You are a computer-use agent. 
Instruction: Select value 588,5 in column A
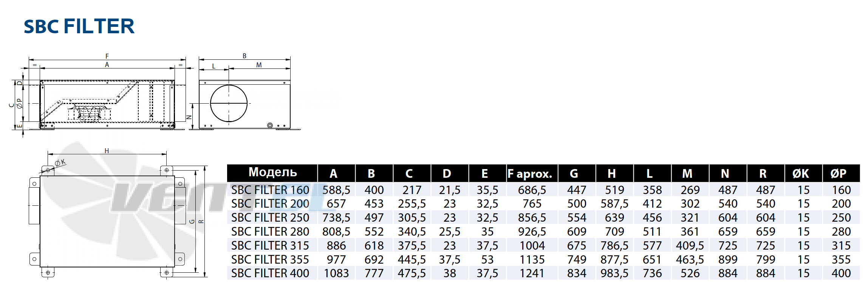[x=336, y=190]
